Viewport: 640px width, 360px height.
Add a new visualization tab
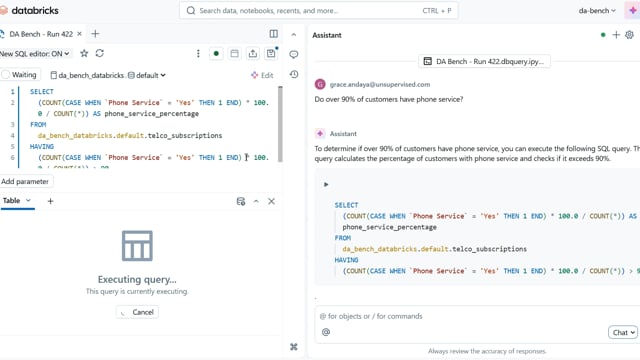50,201
